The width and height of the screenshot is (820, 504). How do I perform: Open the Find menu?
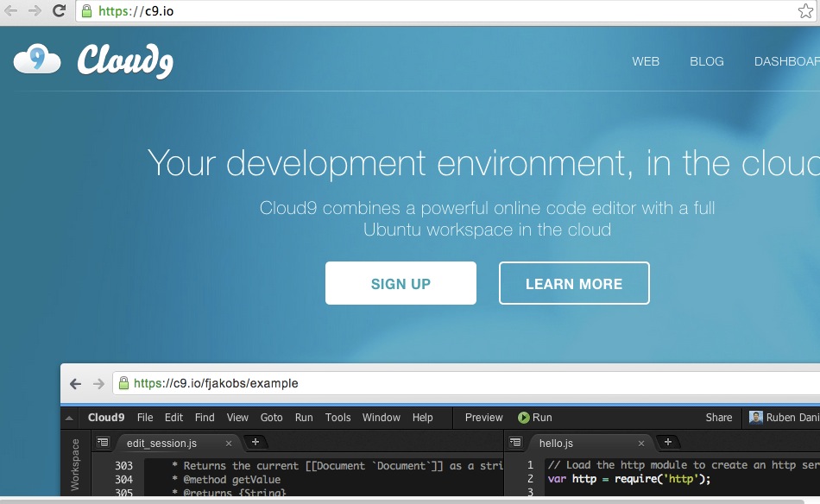click(x=205, y=417)
